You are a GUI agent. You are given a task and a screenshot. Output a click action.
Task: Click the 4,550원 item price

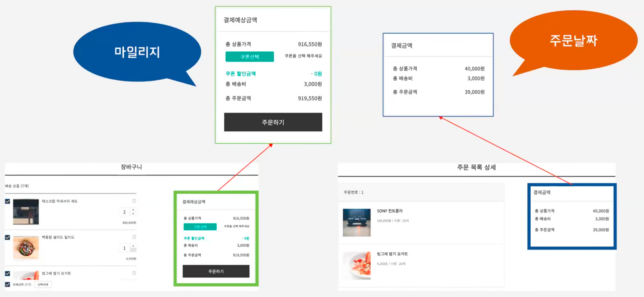pyautogui.click(x=131, y=259)
